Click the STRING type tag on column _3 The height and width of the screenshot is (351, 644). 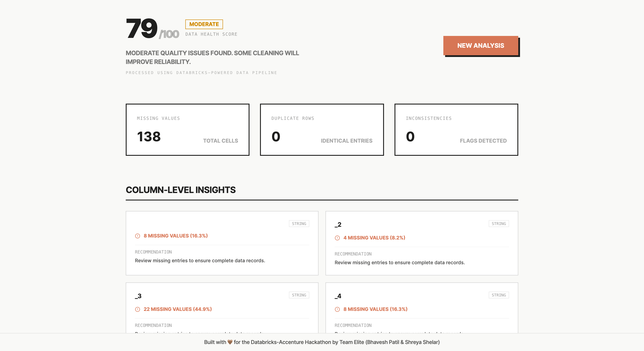click(x=299, y=295)
